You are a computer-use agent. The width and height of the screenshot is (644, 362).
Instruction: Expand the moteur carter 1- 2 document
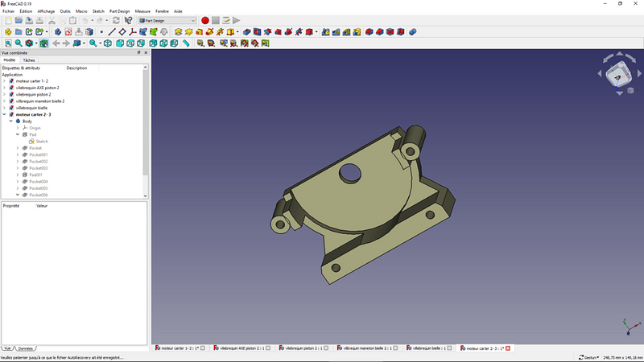pyautogui.click(x=5, y=81)
